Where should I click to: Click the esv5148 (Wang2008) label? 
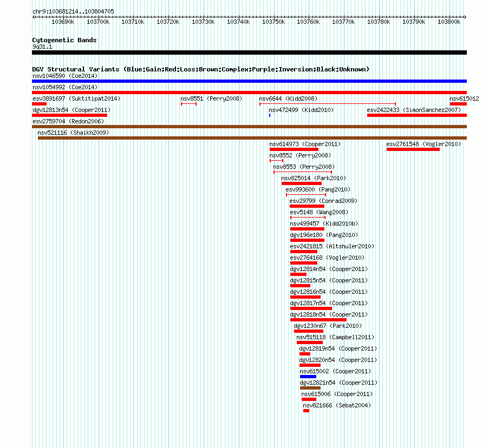(x=319, y=212)
